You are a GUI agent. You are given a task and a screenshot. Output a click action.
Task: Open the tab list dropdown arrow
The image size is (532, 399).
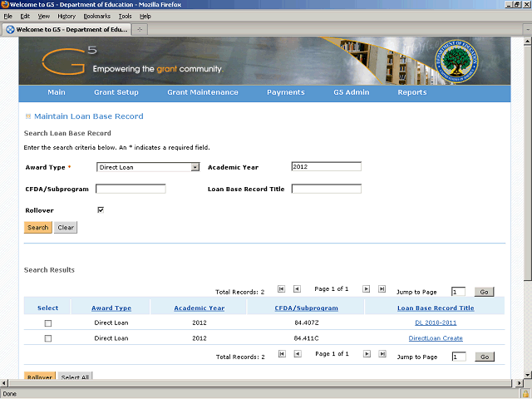[x=528, y=30]
